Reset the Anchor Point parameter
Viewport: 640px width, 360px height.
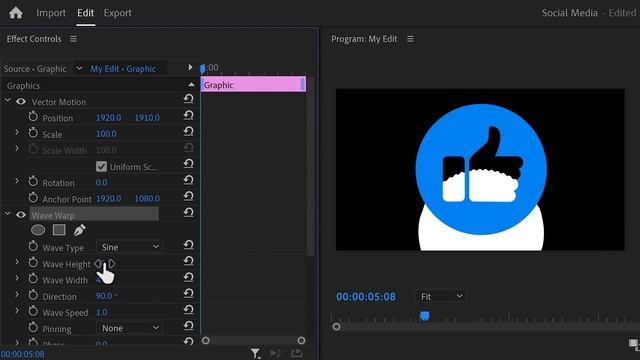[x=188, y=196]
